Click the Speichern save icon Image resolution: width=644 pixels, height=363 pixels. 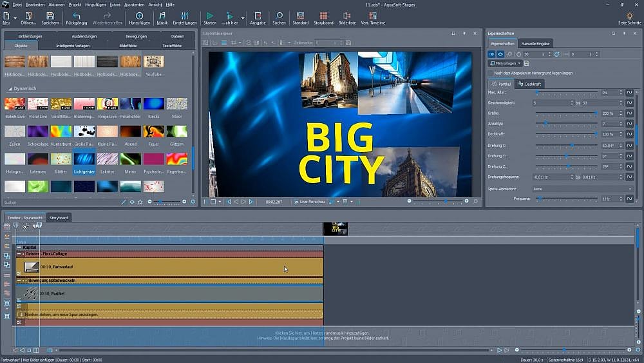50,15
